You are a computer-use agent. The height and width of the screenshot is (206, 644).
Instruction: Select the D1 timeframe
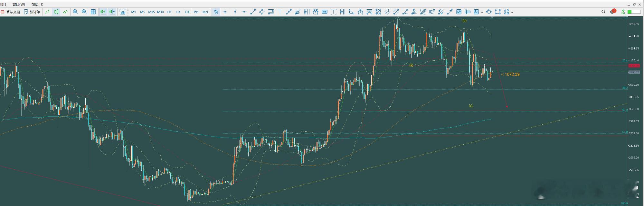(x=187, y=12)
